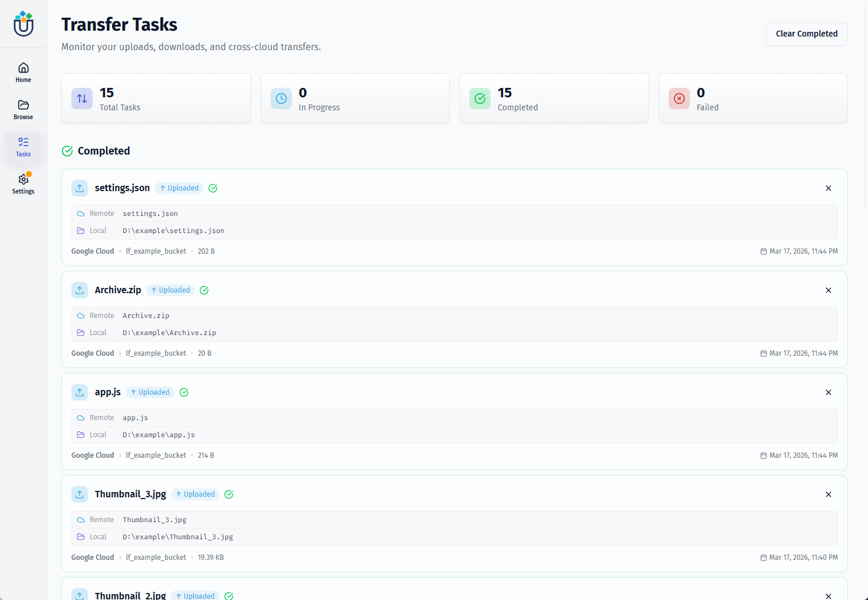
Task: Open lf_example_bucket from settings.json breadcrumb
Action: pyautogui.click(x=156, y=251)
